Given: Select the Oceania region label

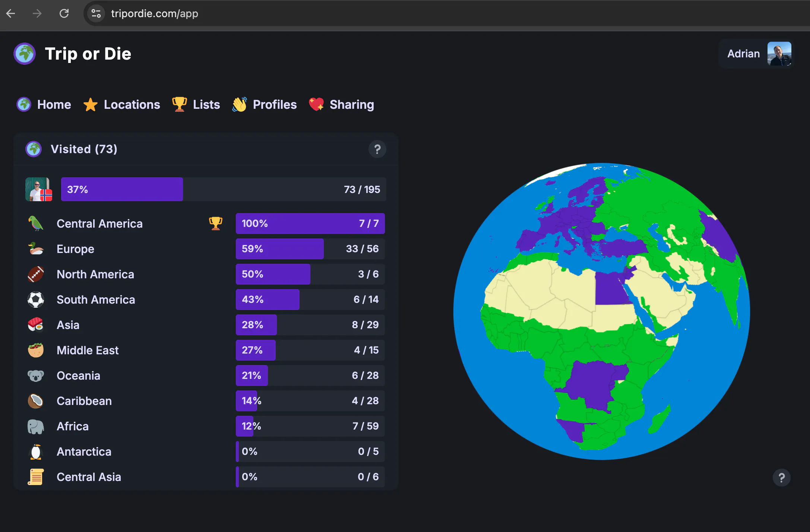Looking at the screenshot, I should coord(78,376).
